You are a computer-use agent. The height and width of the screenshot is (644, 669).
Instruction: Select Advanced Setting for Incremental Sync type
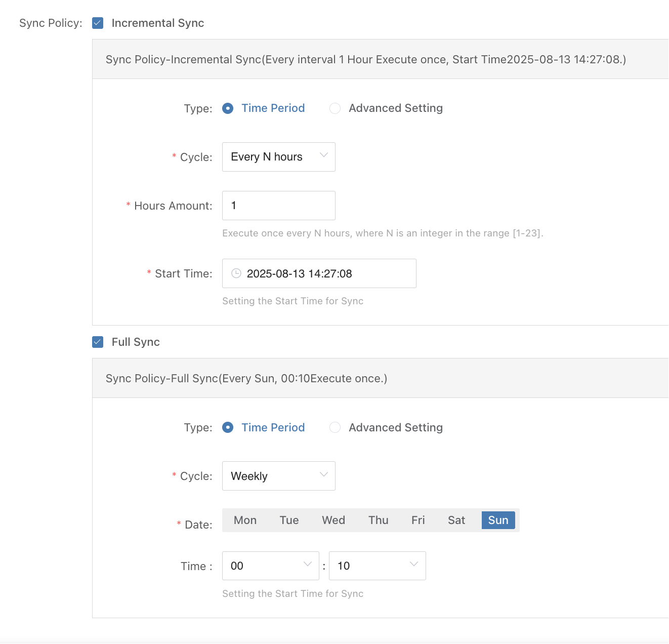click(335, 108)
